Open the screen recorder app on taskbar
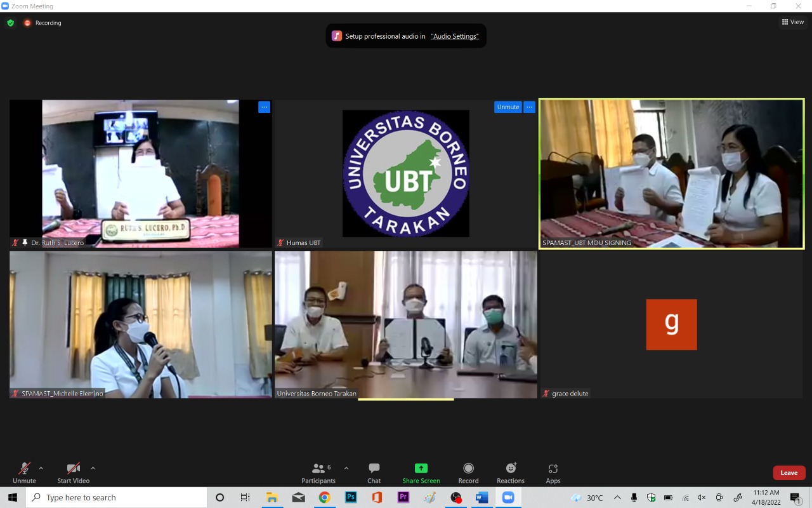The height and width of the screenshot is (508, 812). pos(455,498)
